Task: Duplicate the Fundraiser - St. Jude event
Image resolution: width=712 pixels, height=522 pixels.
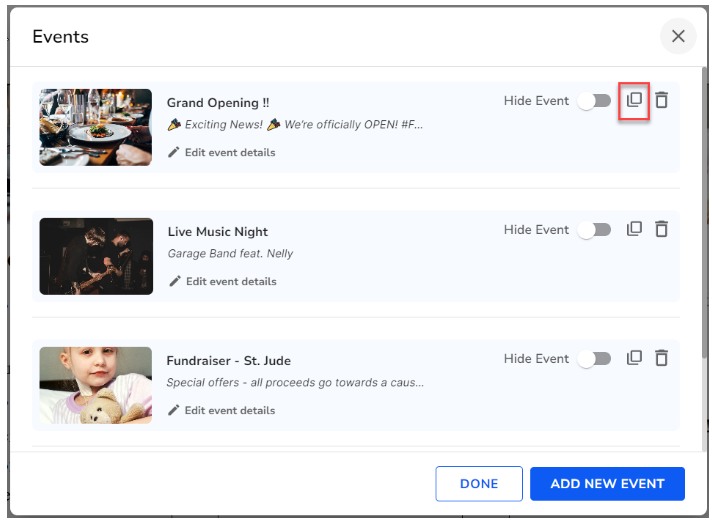Action: pos(634,358)
